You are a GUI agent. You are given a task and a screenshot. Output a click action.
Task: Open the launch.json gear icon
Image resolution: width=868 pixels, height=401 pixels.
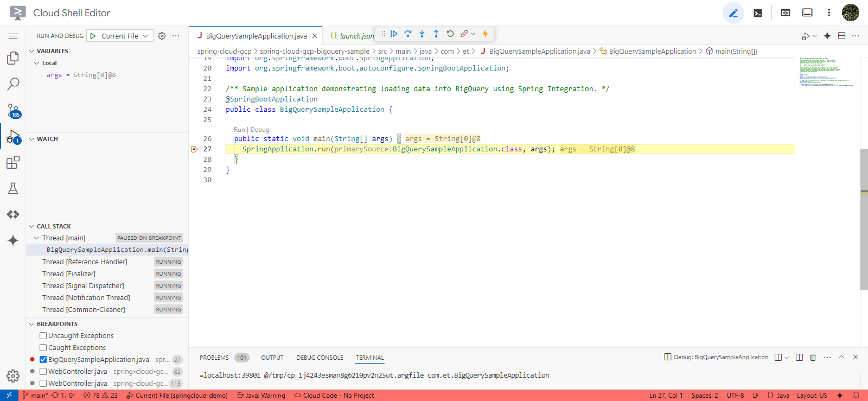click(x=162, y=36)
